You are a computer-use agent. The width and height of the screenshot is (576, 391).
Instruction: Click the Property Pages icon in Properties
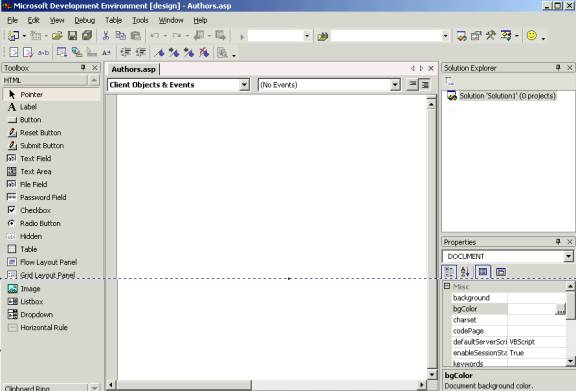[x=501, y=272]
